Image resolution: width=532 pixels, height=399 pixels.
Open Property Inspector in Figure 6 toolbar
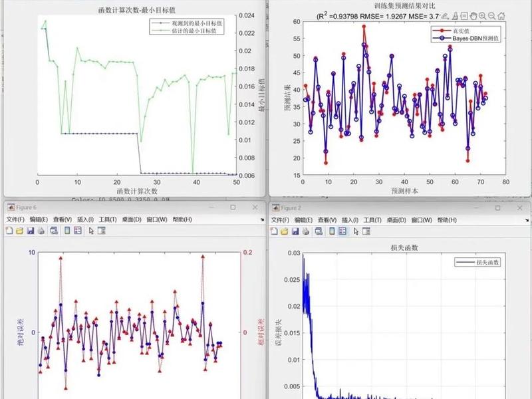point(102,231)
